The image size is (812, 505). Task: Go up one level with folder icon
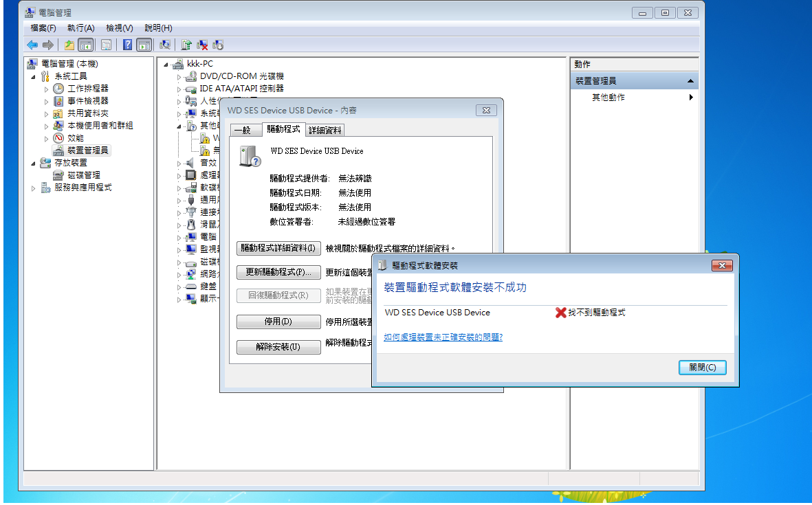tap(69, 45)
